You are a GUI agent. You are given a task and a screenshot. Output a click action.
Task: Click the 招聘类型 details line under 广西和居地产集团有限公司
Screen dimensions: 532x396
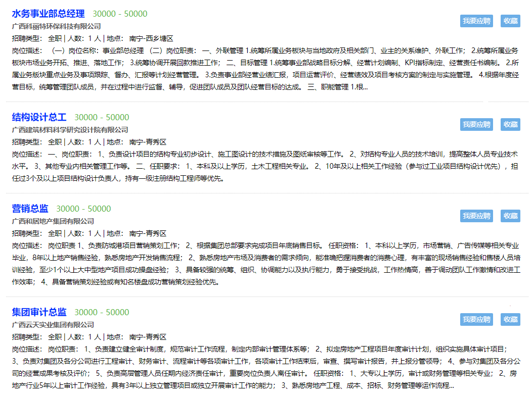(x=89, y=233)
